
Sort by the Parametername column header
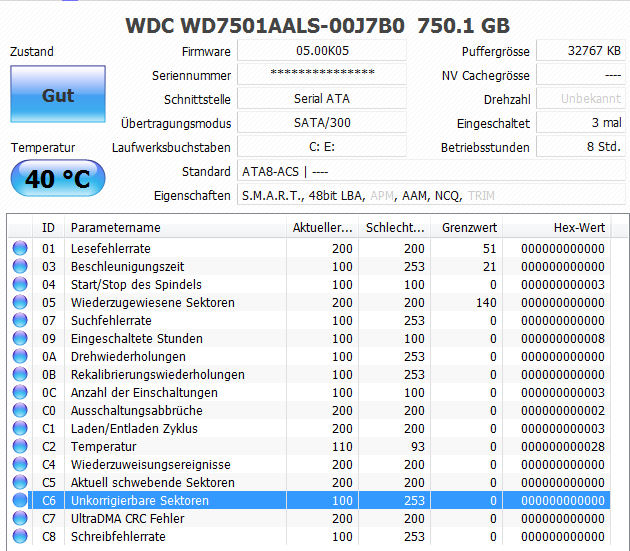tap(176, 227)
